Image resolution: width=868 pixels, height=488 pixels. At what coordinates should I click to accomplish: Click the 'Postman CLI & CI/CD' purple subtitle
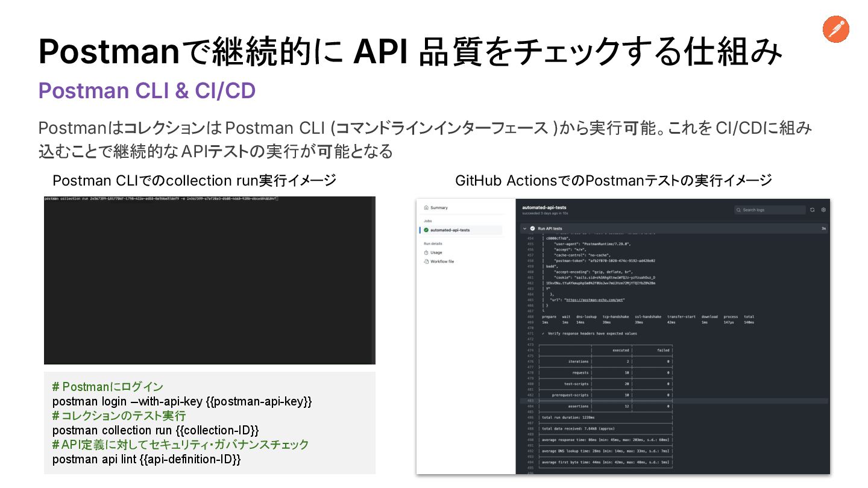147,90
